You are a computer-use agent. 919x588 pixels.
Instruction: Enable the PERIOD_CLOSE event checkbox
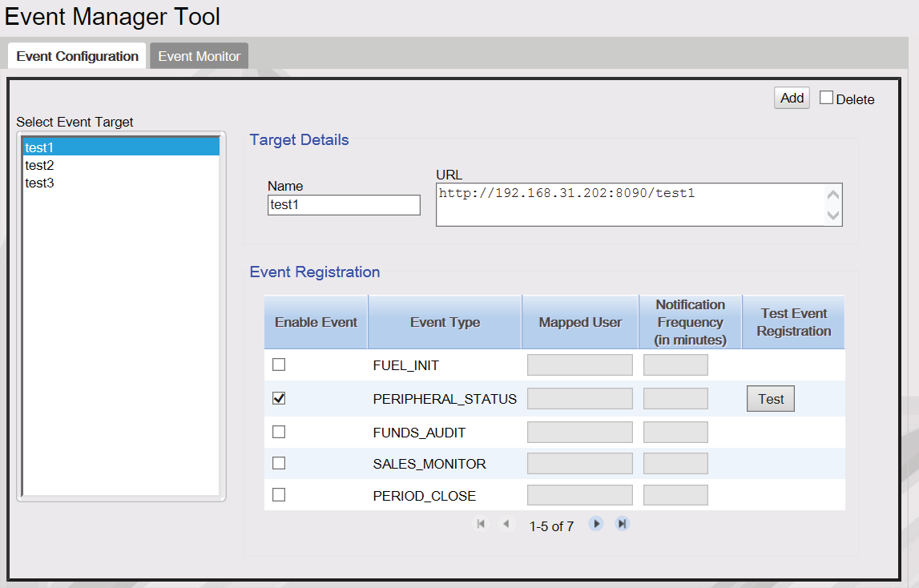point(279,495)
